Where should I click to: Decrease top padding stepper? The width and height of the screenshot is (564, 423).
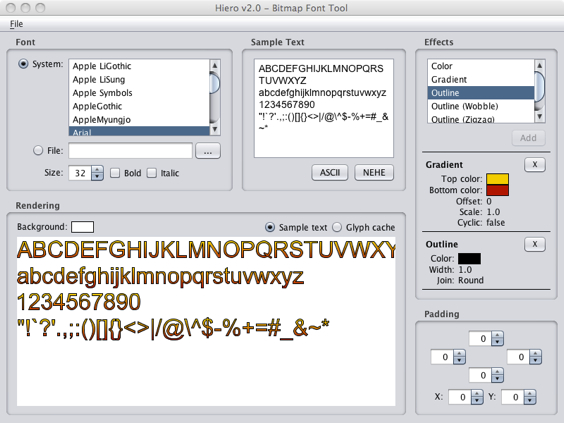(x=497, y=342)
